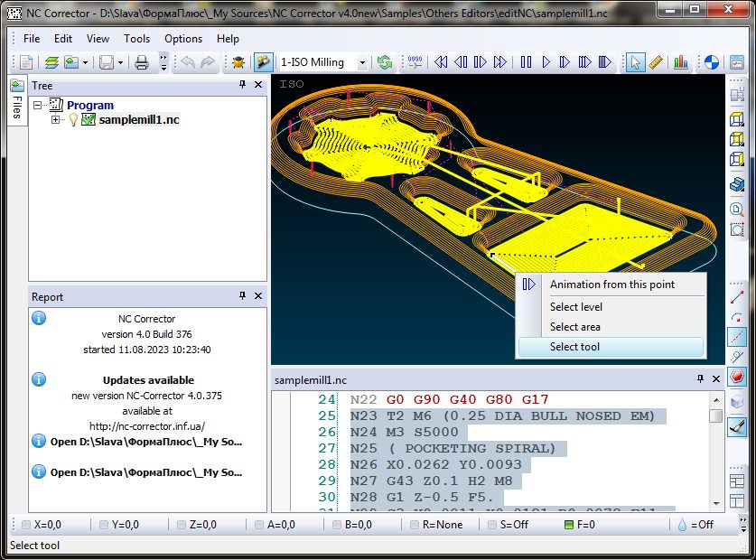Click the new document icon
The height and width of the screenshot is (560, 756).
click(26, 62)
